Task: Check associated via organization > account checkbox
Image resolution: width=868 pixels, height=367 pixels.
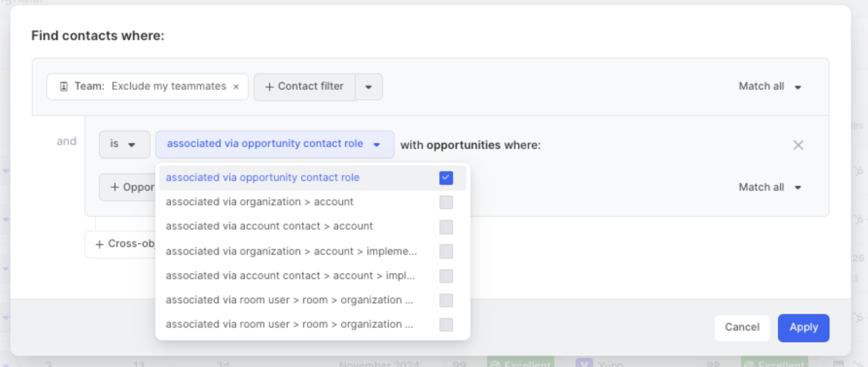Action: click(446, 202)
